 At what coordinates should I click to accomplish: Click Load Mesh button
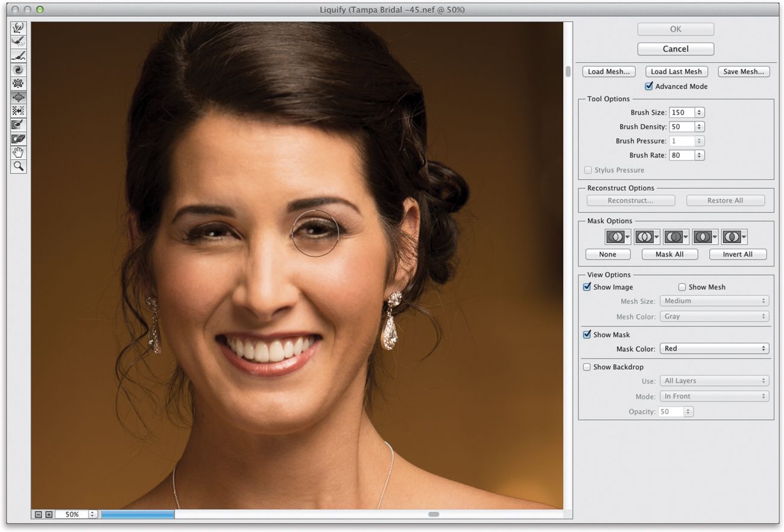coord(609,71)
